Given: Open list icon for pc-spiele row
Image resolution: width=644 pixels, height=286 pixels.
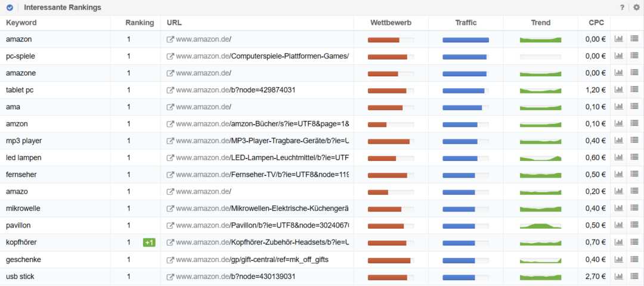Looking at the screenshot, I should [634, 56].
